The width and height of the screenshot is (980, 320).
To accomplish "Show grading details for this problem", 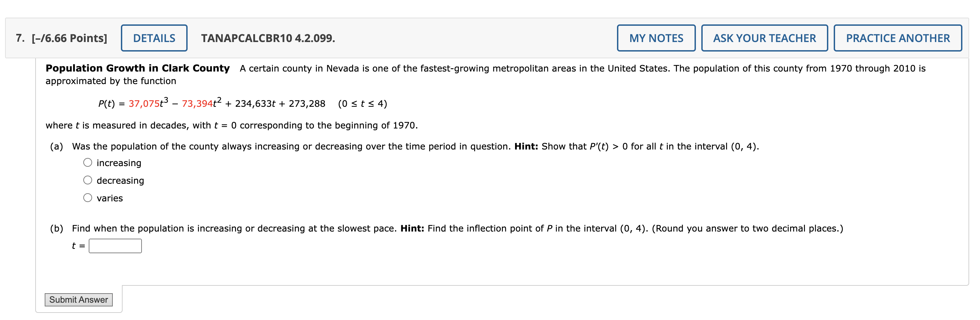I will coord(154,38).
